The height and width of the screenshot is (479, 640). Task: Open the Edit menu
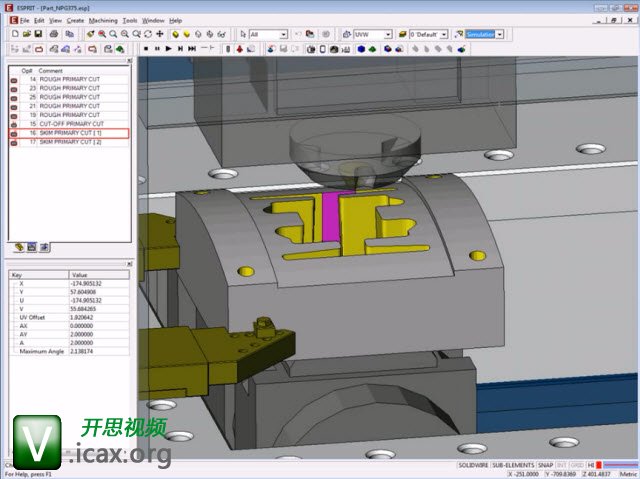[39, 20]
